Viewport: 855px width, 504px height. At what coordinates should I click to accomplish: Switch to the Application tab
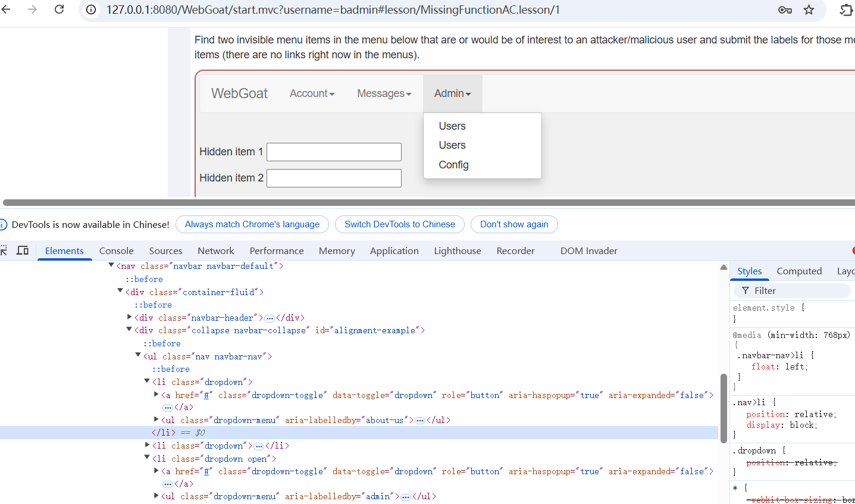pyautogui.click(x=394, y=251)
